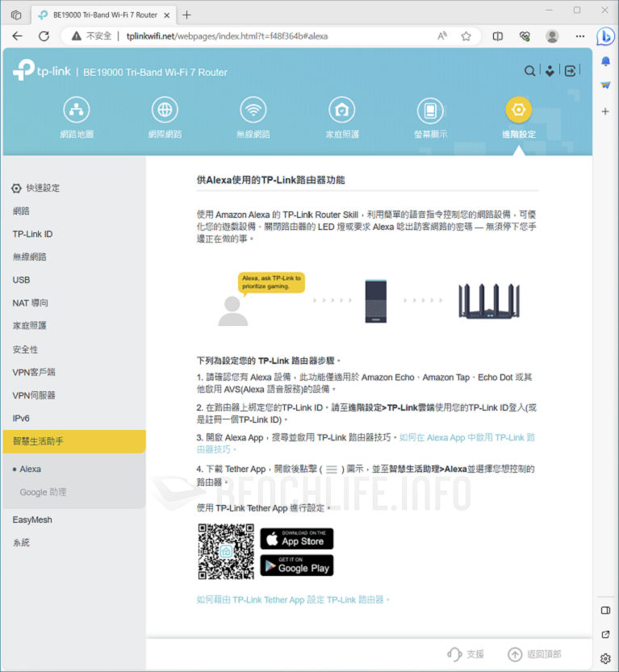Click the notification bell in Edge sidebar
The width and height of the screenshot is (619, 672).
pos(605,61)
